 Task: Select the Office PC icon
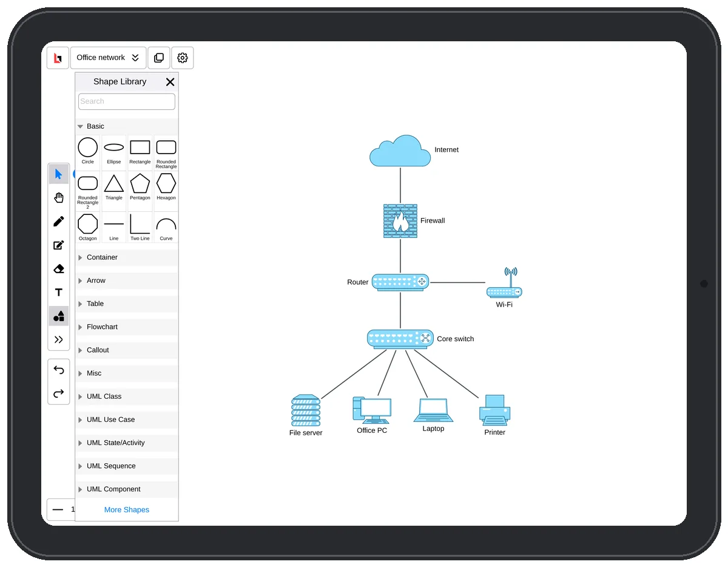pos(372,410)
